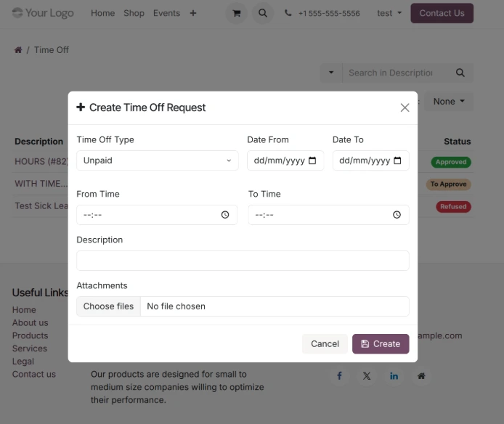Expand the Time Off Type dropdown
504x424 pixels.
(x=157, y=160)
